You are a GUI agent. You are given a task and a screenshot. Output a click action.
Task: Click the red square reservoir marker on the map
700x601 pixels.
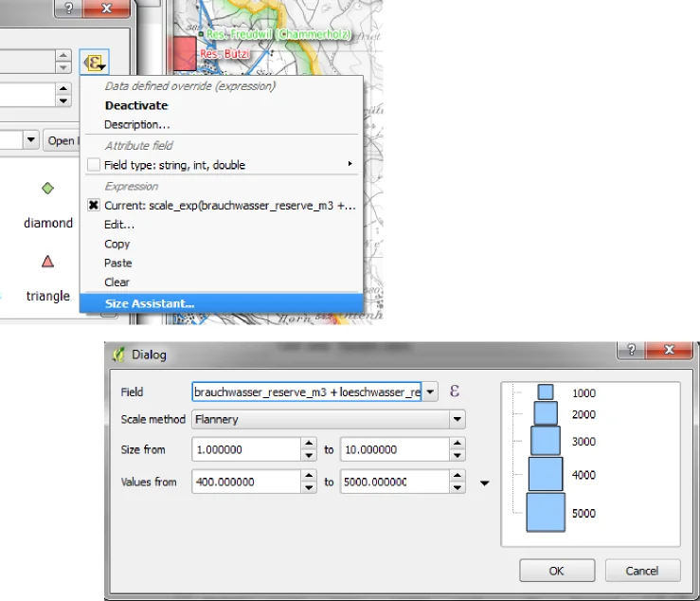click(183, 53)
